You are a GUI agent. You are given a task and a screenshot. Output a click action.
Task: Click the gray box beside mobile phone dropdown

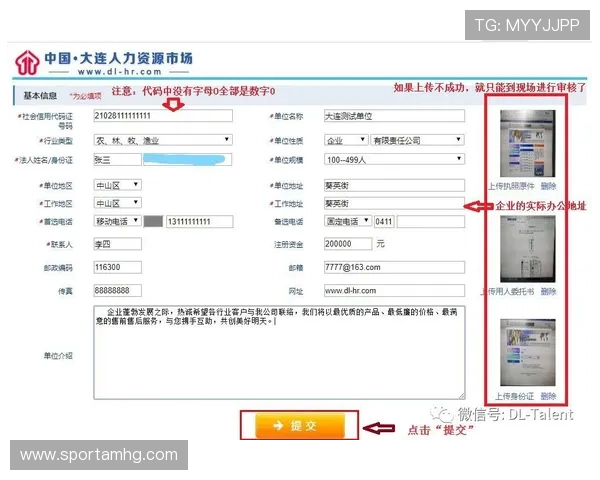click(153, 221)
